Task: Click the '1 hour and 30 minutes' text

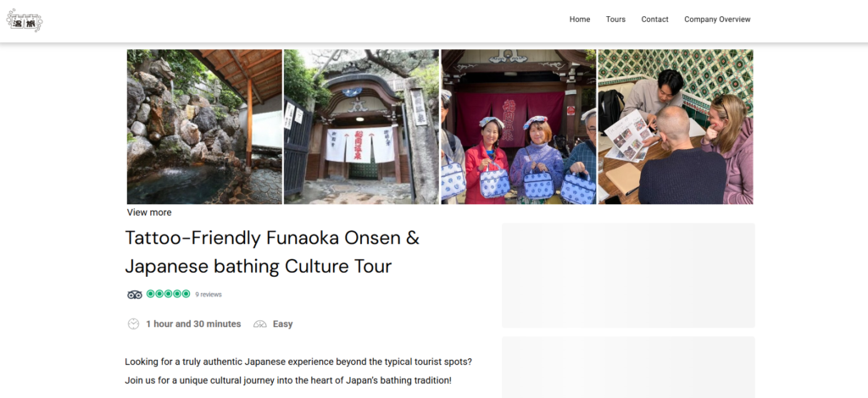Action: tap(193, 324)
